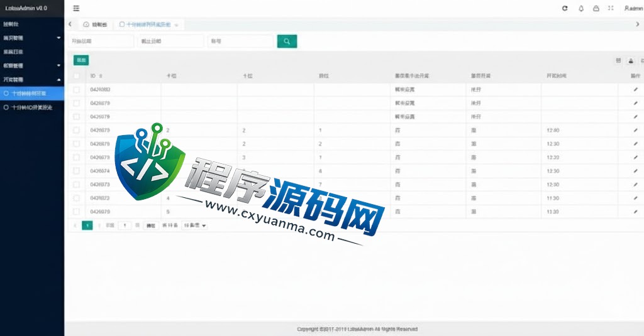
Task: Click the green search magnifier button
Action: (287, 41)
